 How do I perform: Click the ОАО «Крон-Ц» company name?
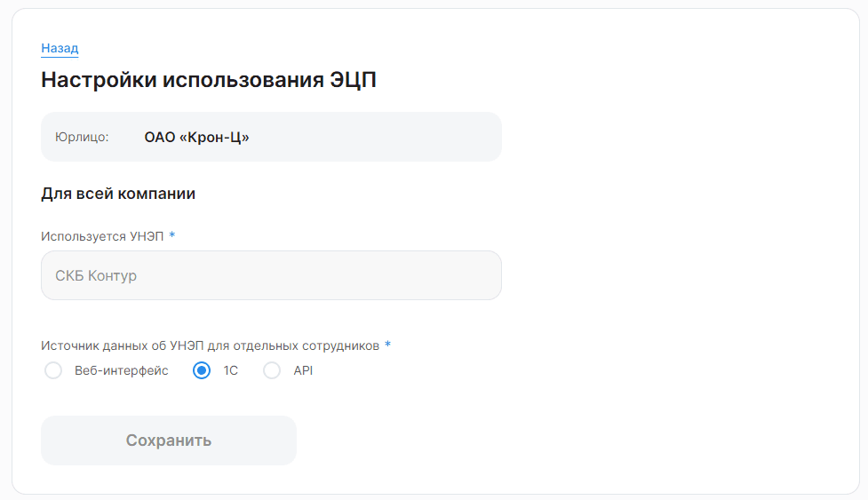coord(196,137)
